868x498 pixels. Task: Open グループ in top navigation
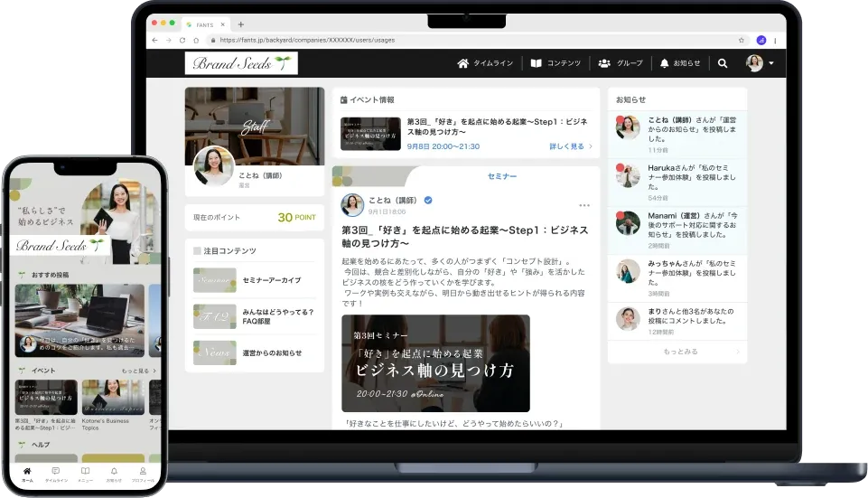click(x=621, y=63)
